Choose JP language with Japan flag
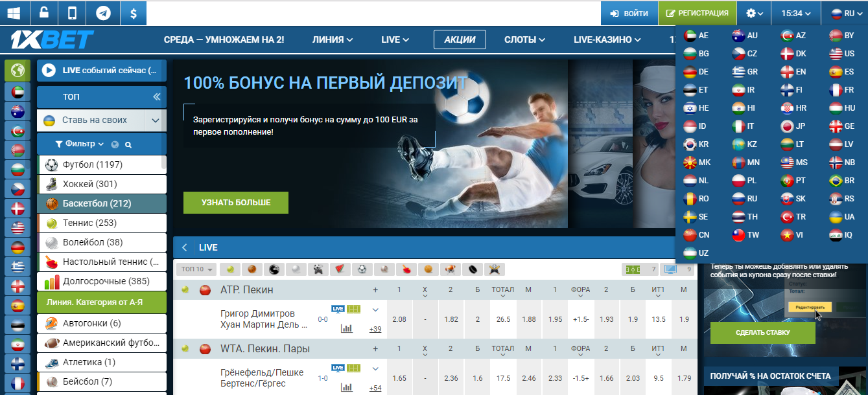 [x=793, y=126]
